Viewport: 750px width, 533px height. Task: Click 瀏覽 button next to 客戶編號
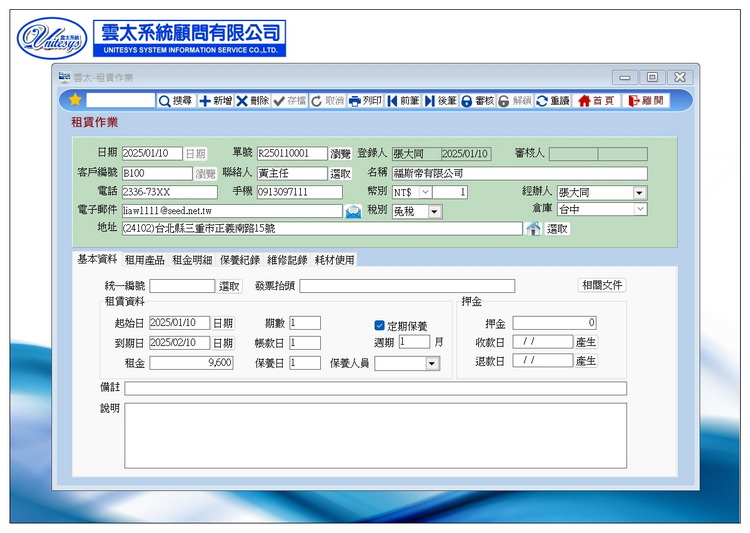coord(205,173)
